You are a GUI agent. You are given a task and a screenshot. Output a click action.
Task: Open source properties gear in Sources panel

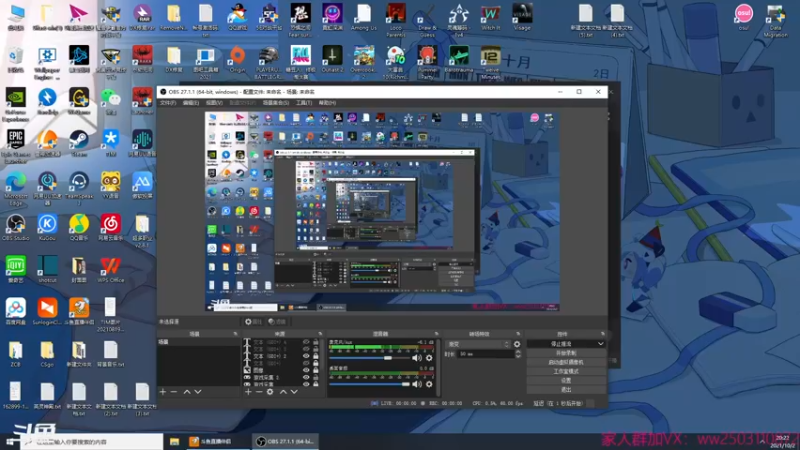(x=270, y=392)
